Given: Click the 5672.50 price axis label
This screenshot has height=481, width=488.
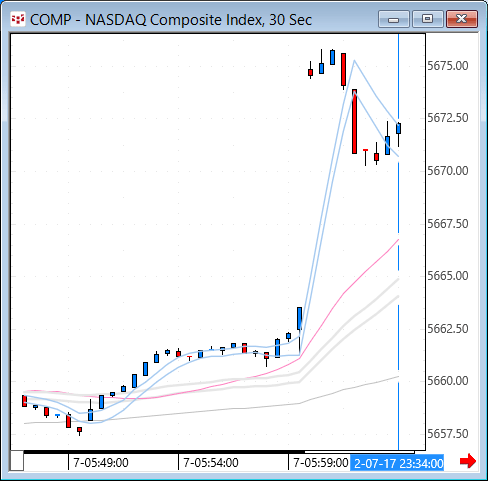Looking at the screenshot, I should (448, 118).
